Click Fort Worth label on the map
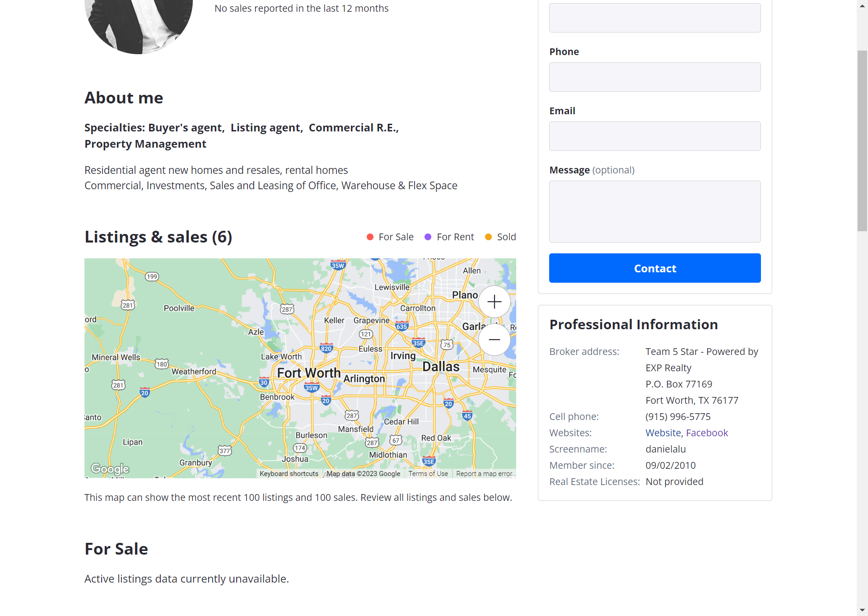The image size is (868, 616). pyautogui.click(x=309, y=373)
